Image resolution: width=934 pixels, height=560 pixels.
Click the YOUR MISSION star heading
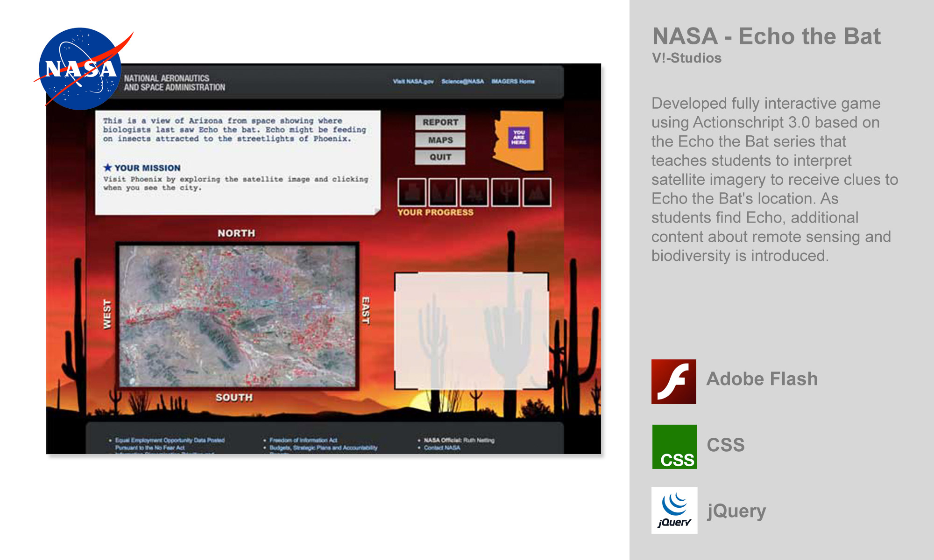pos(142,168)
